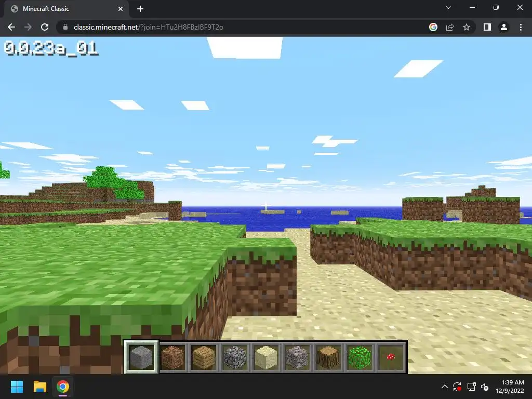
Task: Click the sync tray icon with red dot
Action: click(457, 387)
